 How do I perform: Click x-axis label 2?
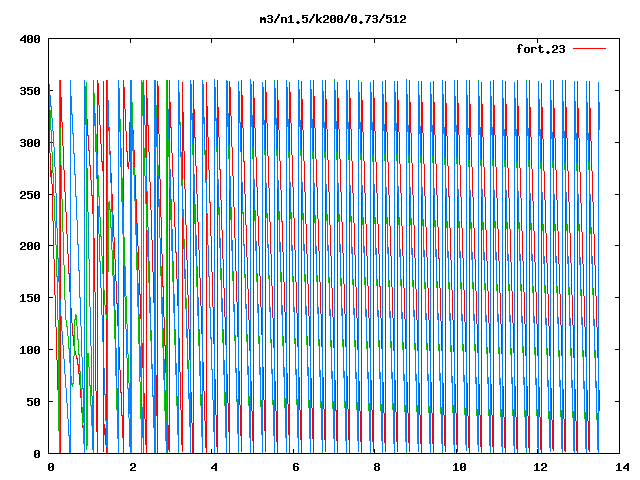[x=133, y=467]
